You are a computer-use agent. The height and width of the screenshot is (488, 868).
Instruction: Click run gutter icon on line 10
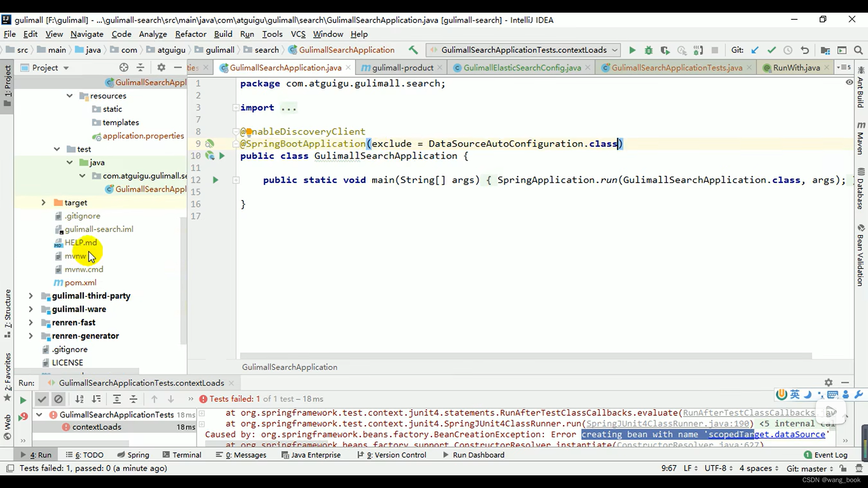click(x=222, y=156)
